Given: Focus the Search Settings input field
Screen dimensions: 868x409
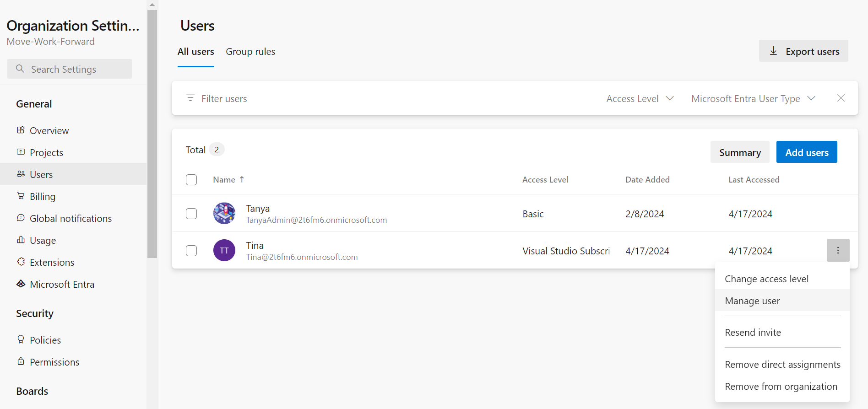Looking at the screenshot, I should pos(70,69).
